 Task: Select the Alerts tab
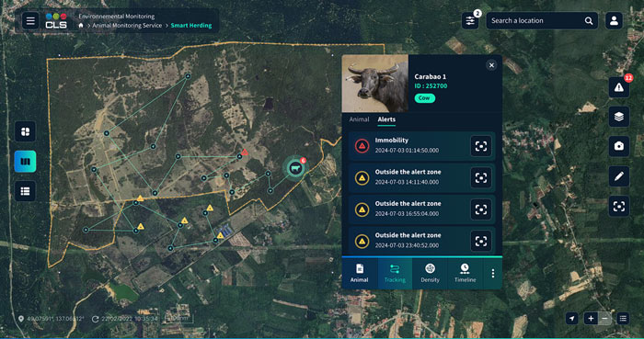[x=386, y=119]
